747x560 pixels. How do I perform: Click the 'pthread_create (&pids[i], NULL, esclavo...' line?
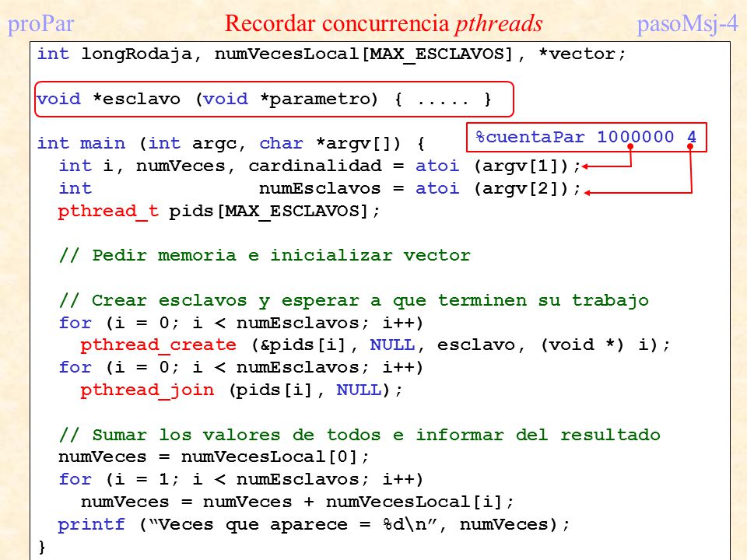[375, 345]
